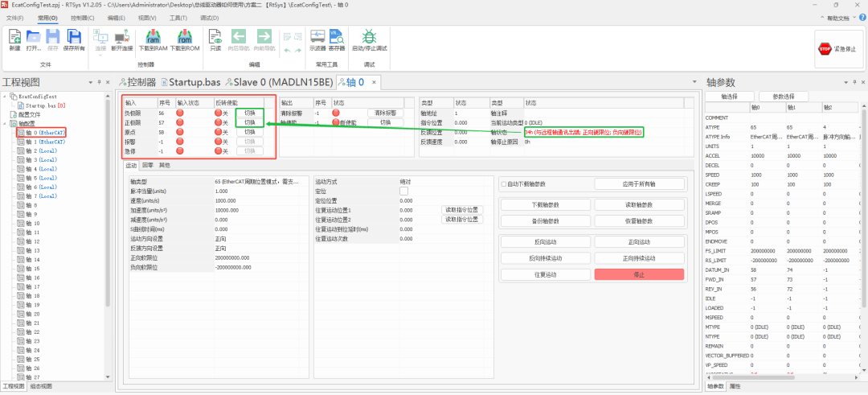Switch to the Startup.bas tab
This screenshot has width=868, height=395.
coord(190,83)
